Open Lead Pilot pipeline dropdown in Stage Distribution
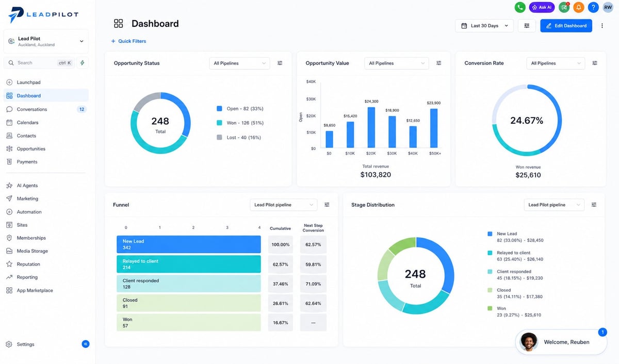The image size is (619, 364). pyautogui.click(x=554, y=205)
